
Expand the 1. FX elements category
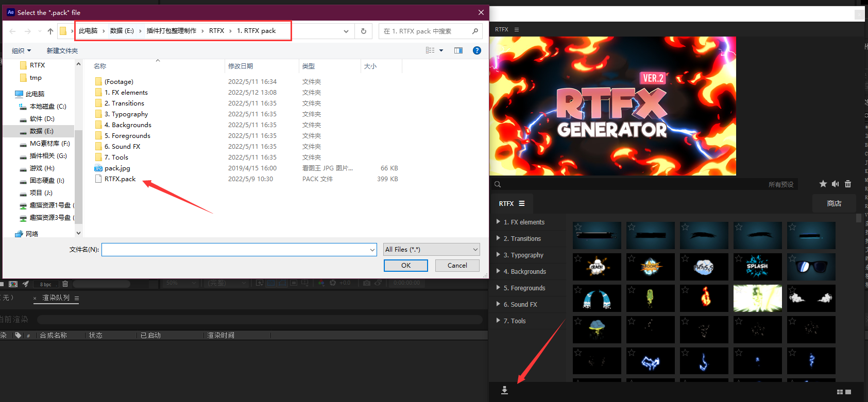coord(498,222)
